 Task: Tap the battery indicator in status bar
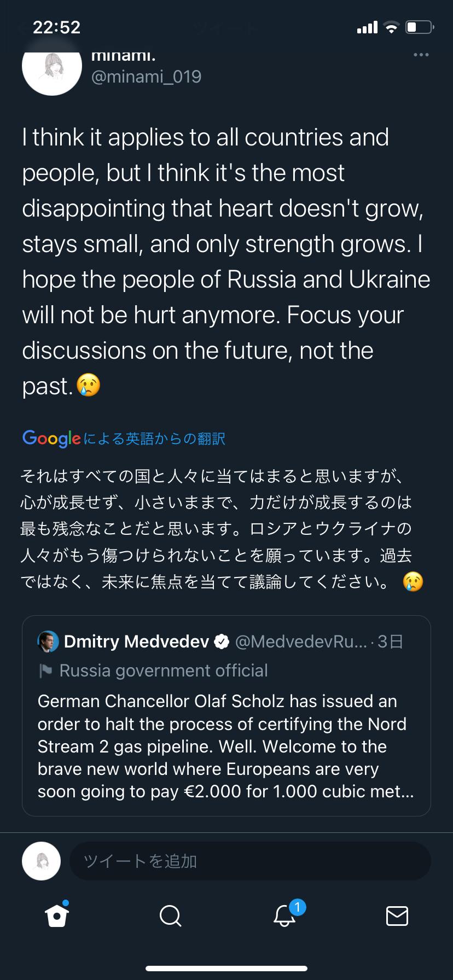tap(419, 27)
